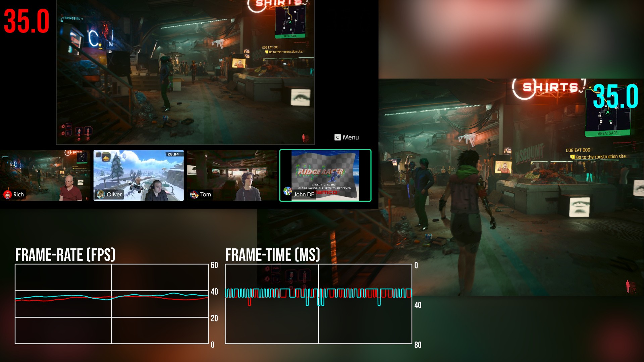This screenshot has width=644, height=362.
Task: Click the red body-status icon in right gameplay
Action: pos(628,286)
